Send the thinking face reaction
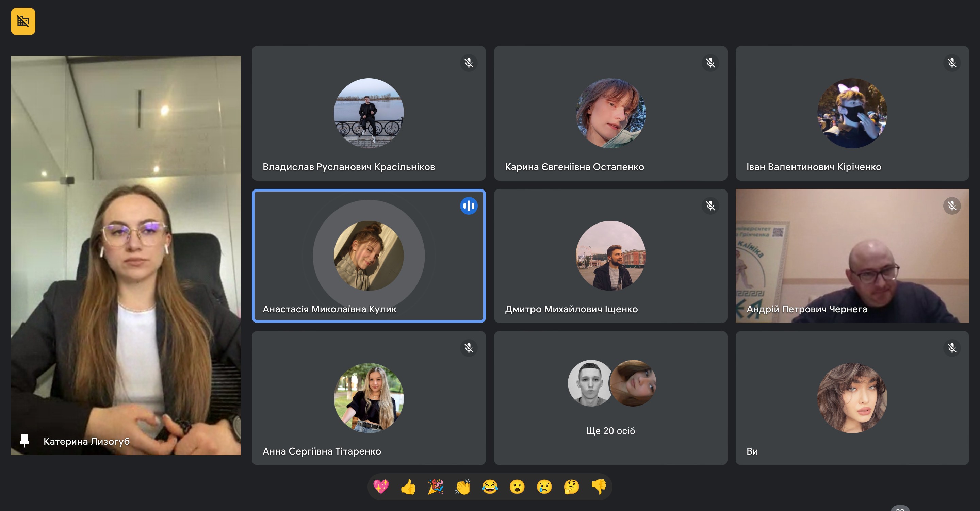Viewport: 980px width, 511px height. point(571,487)
